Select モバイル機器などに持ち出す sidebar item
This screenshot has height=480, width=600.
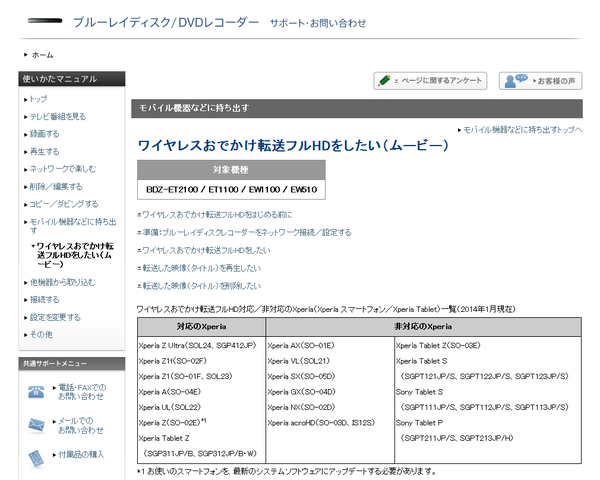(73, 226)
